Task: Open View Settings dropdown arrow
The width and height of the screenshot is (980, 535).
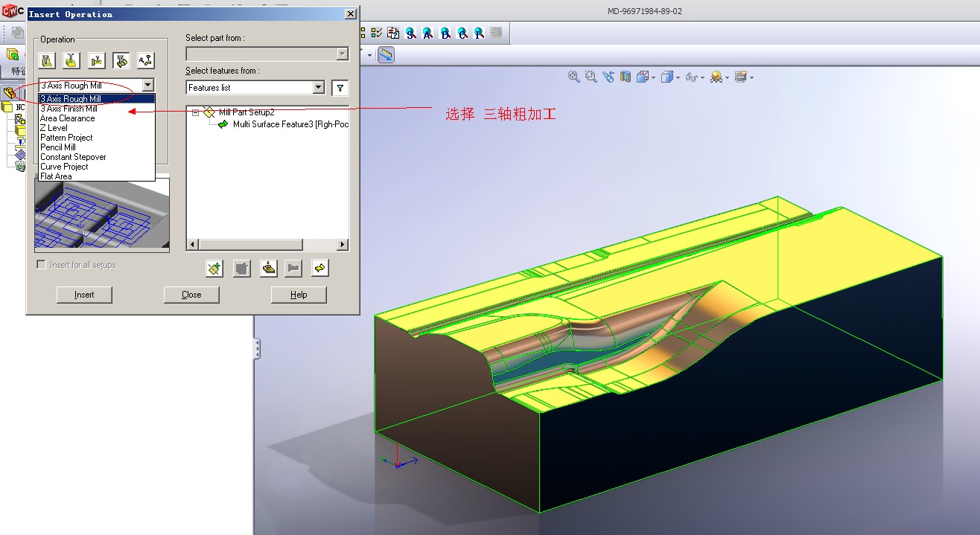Action: tap(751, 77)
